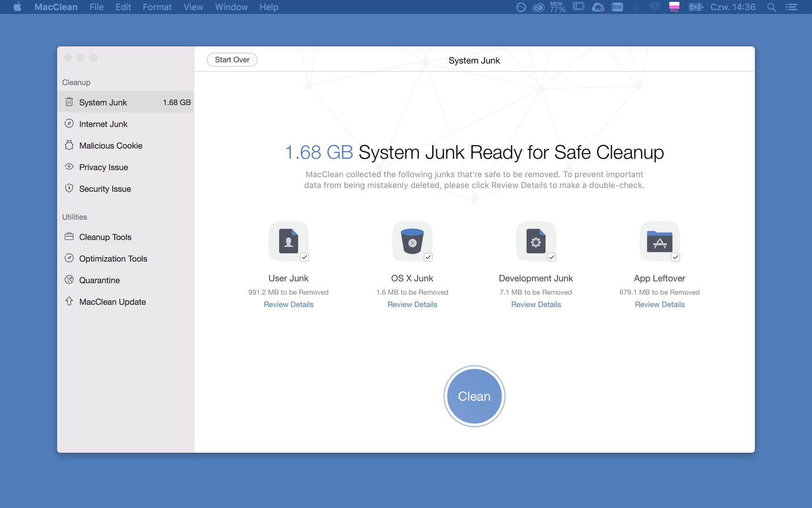The image size is (812, 508).
Task: Click the App Leftover folder icon
Action: (660, 241)
